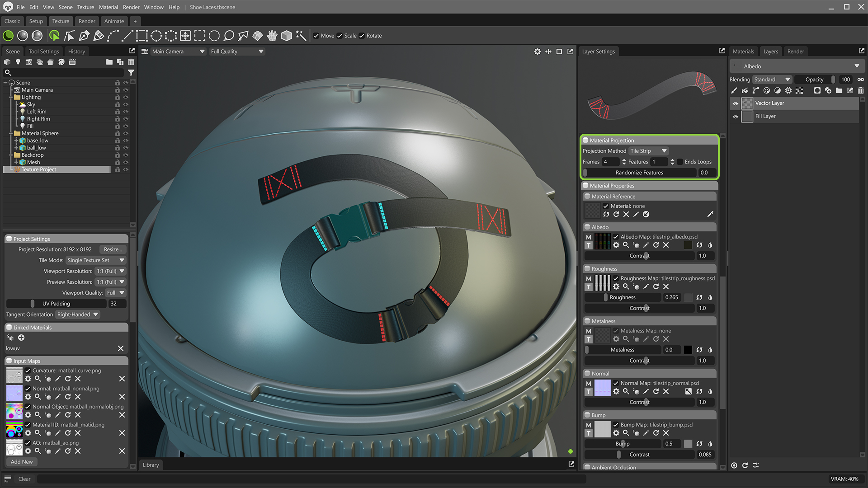Click the Metalness black color swatch
The image size is (868, 488).
coord(688,350)
